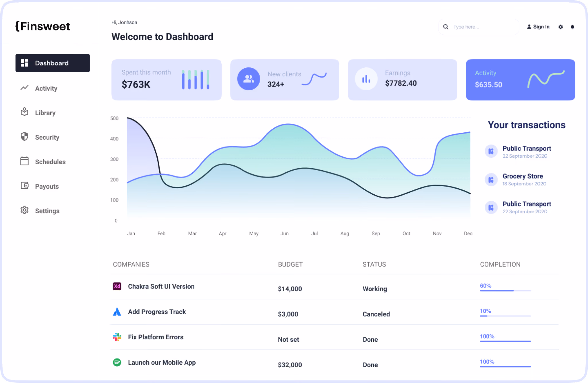Select Schedules in the sidebar
Image resolution: width=588 pixels, height=383 pixels.
(x=50, y=162)
